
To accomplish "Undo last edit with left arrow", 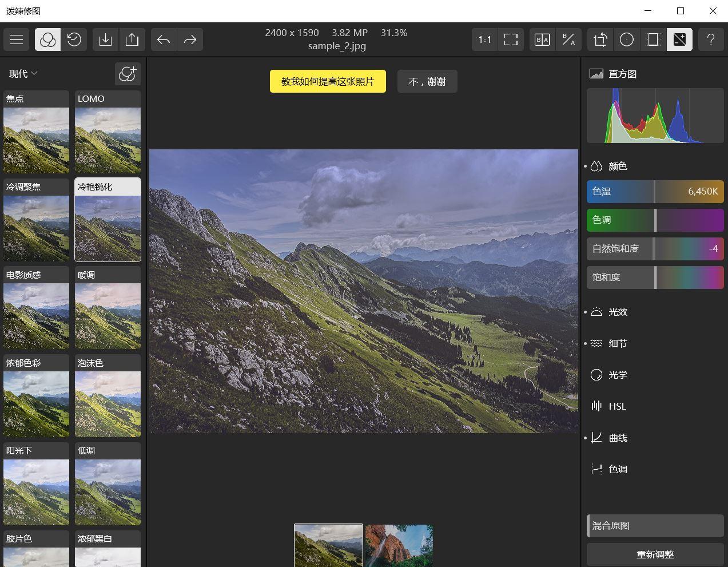I will (164, 39).
